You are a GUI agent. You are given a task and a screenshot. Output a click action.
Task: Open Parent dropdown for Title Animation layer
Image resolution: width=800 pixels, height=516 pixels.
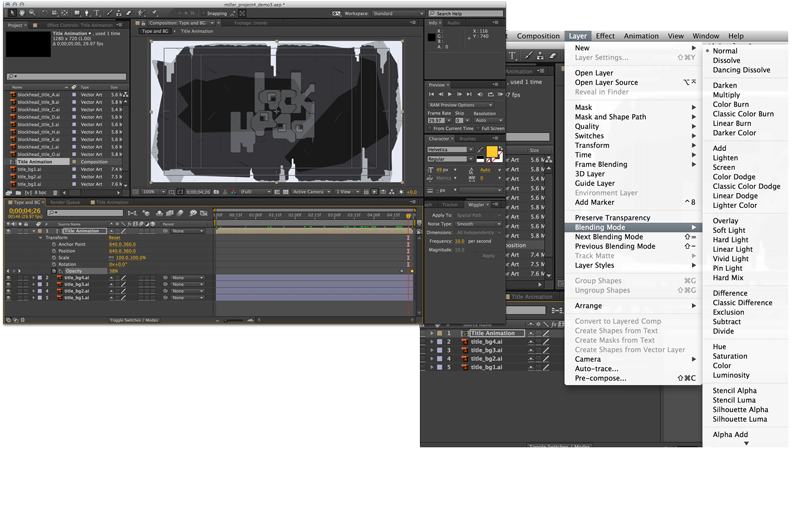pyautogui.click(x=187, y=231)
